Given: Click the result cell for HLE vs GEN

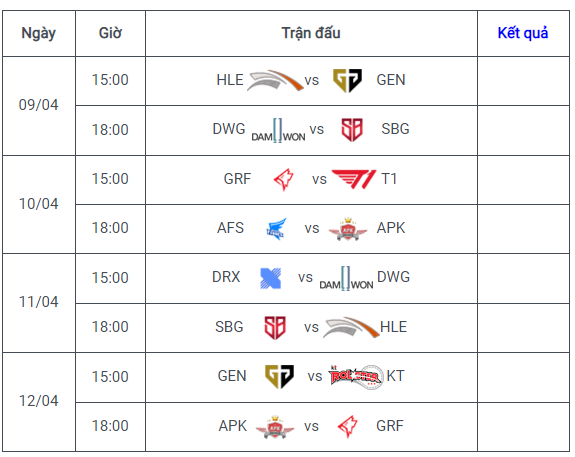Looking at the screenshot, I should (x=523, y=81).
